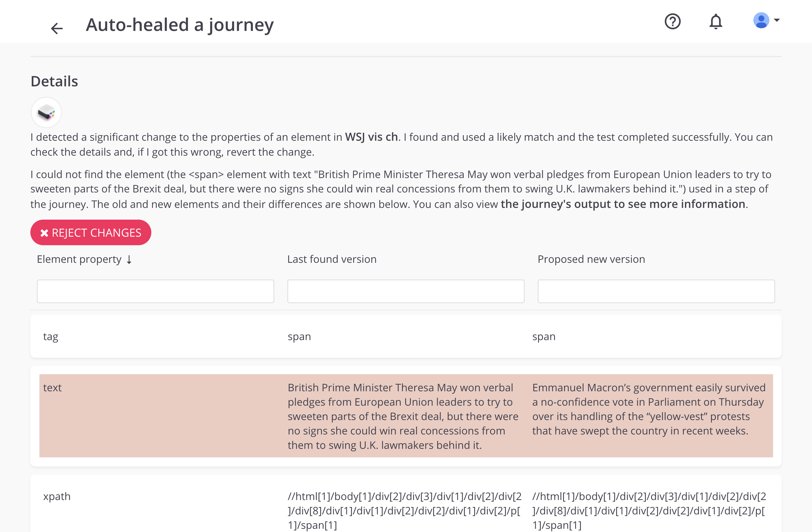Open the notifications bell
Viewport: 812px width, 532px height.
pyautogui.click(x=716, y=22)
